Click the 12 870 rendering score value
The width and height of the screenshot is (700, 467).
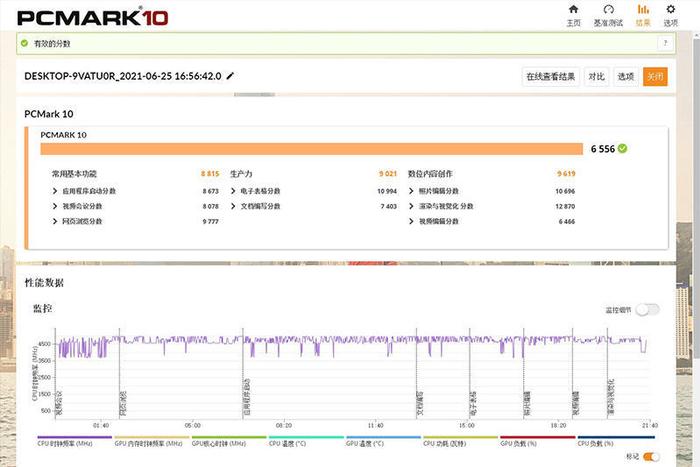pos(565,206)
